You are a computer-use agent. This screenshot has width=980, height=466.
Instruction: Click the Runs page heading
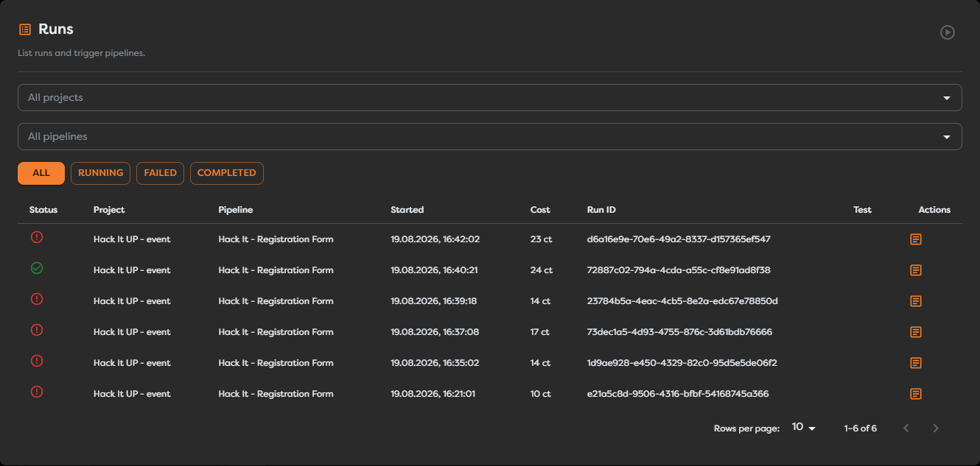(x=56, y=29)
